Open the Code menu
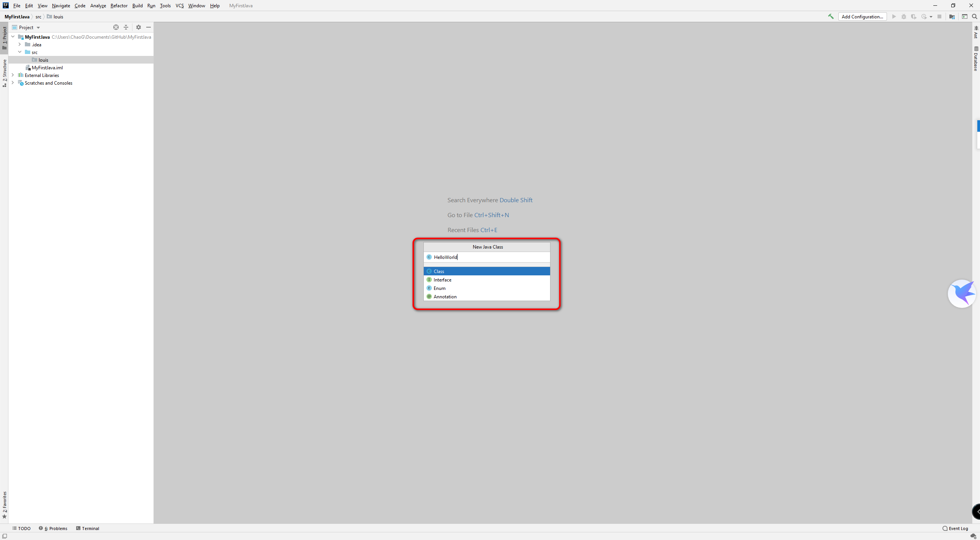Viewport: 980px width, 540px height. tap(80, 5)
